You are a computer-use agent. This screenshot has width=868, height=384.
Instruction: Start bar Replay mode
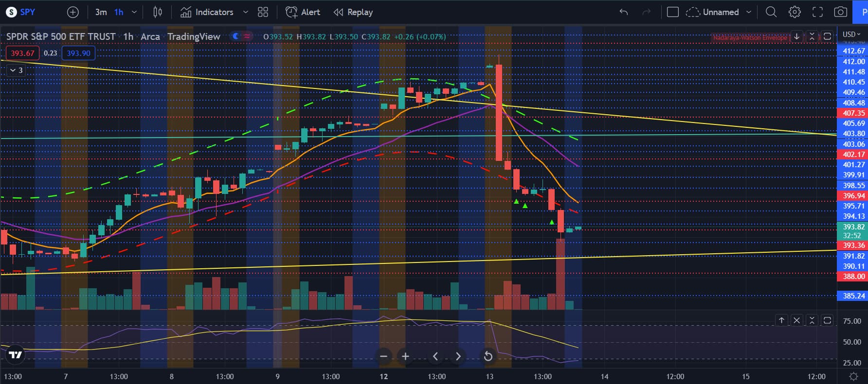353,12
